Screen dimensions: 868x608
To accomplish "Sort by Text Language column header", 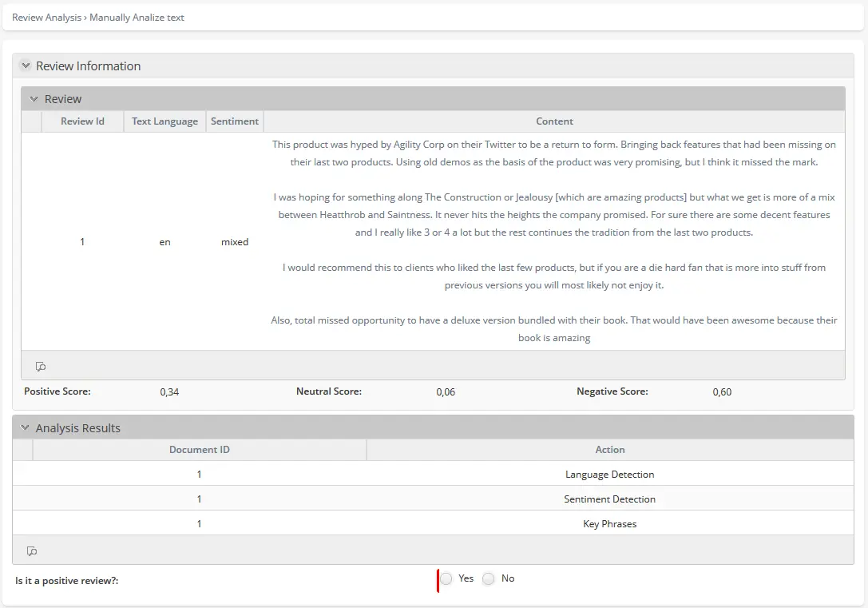I will [x=165, y=121].
